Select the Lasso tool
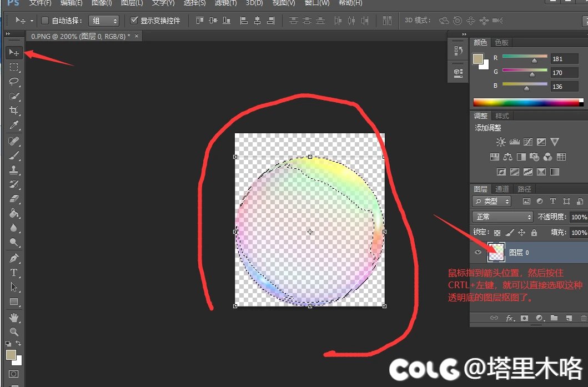The image size is (588, 387). tap(14, 82)
